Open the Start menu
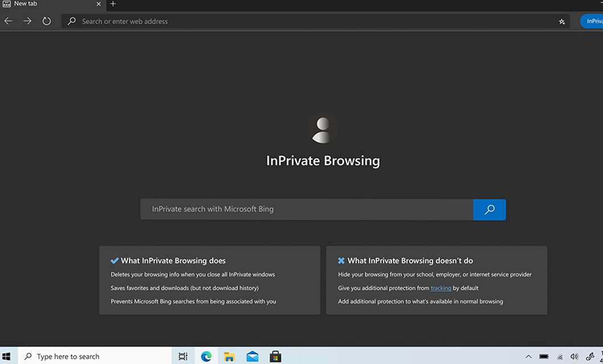The width and height of the screenshot is (603, 364). pyautogui.click(x=7, y=356)
